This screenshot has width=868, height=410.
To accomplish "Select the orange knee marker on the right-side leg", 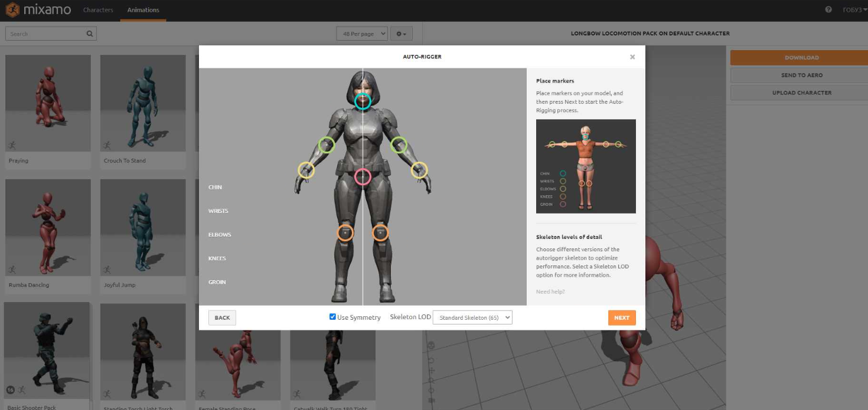I will point(380,233).
